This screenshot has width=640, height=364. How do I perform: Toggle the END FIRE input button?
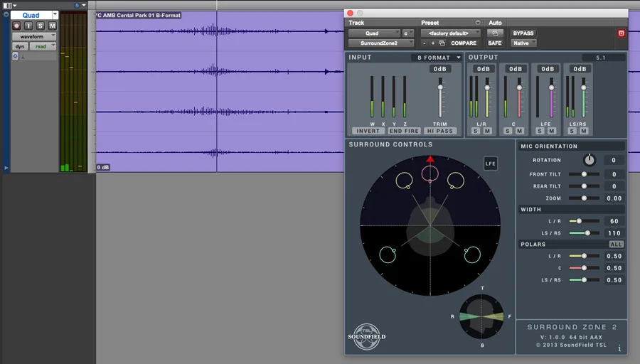(x=404, y=131)
